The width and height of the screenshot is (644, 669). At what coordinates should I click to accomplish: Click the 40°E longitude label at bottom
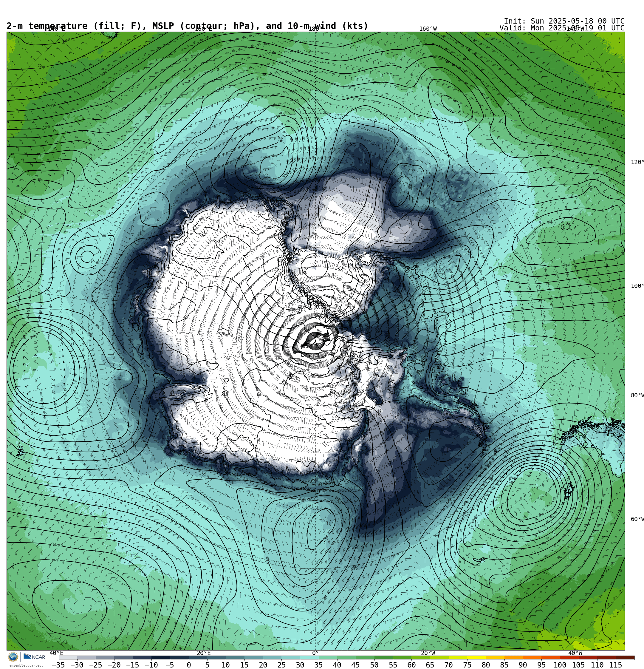[56, 653]
